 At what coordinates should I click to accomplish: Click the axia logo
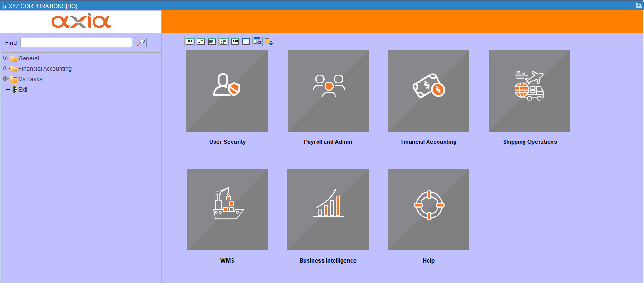80,21
